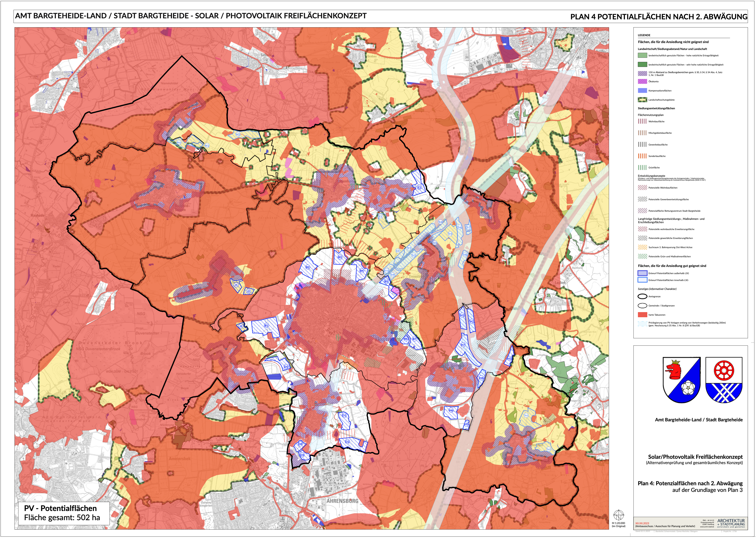Viewport: 756px width, 538px height.
Task: Click the B1 potential area label on map
Action: click(x=266, y=326)
